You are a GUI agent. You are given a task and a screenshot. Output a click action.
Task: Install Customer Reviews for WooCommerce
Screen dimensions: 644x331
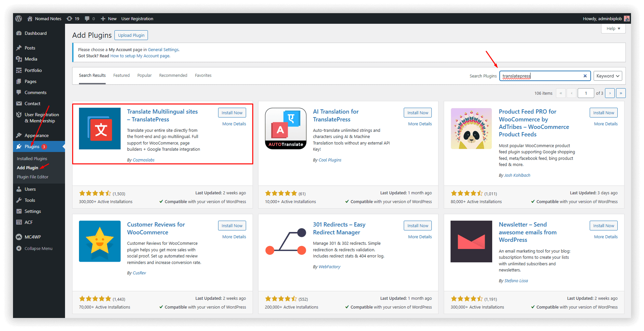pos(232,226)
